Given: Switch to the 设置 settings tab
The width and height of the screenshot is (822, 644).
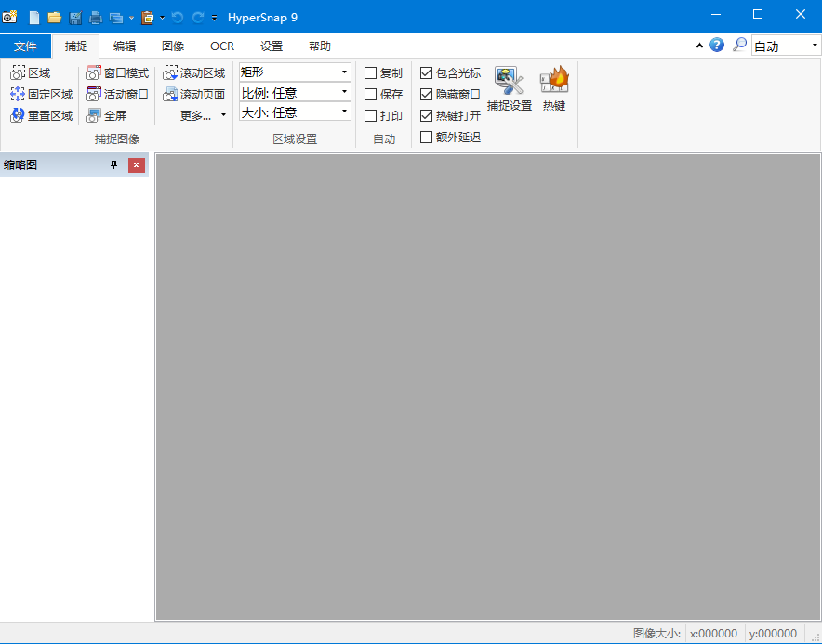Looking at the screenshot, I should pyautogui.click(x=272, y=46).
